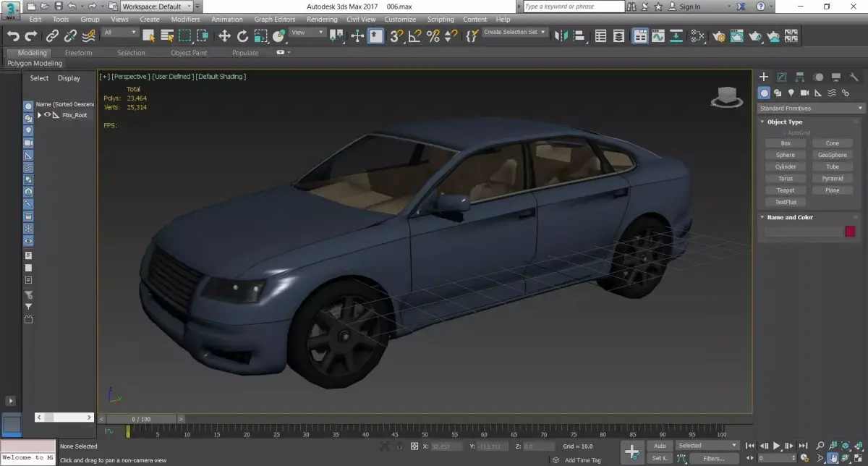Screen dimensions: 868x466
Task: Switch to Object Paint ribbon tab
Action: tap(189, 53)
